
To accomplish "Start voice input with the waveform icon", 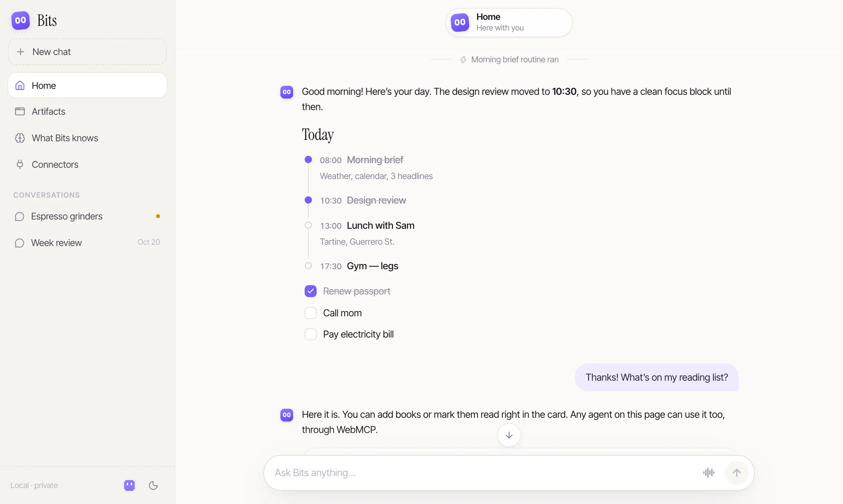I will tap(709, 473).
